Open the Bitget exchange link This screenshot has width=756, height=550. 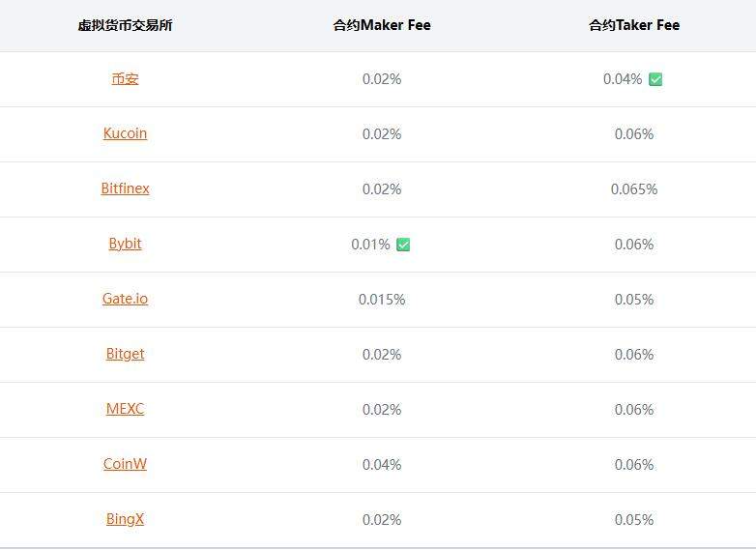[125, 355]
